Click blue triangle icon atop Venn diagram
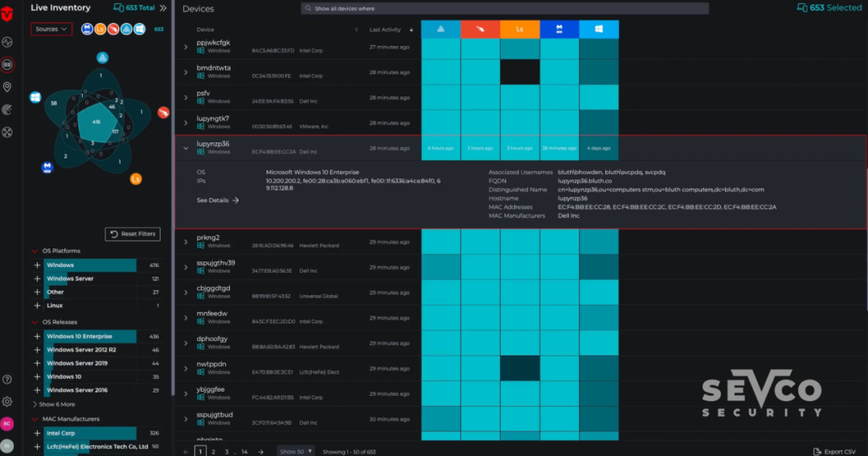868x456 pixels. 102,58
